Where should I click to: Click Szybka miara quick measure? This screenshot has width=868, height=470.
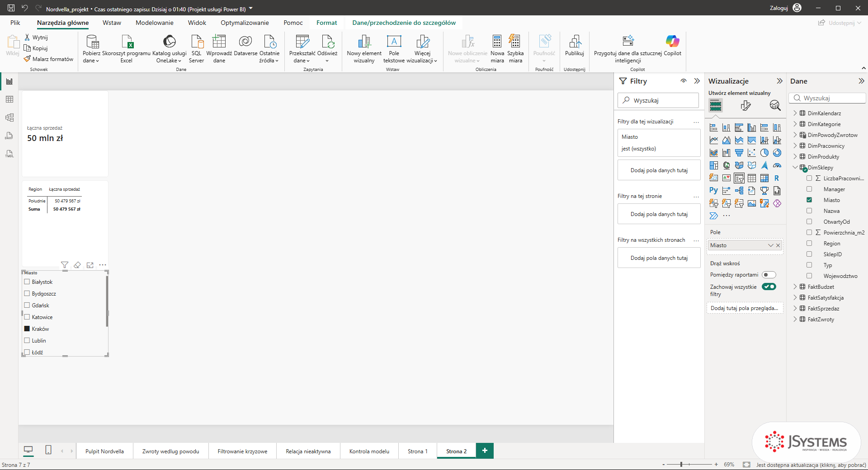coord(515,49)
